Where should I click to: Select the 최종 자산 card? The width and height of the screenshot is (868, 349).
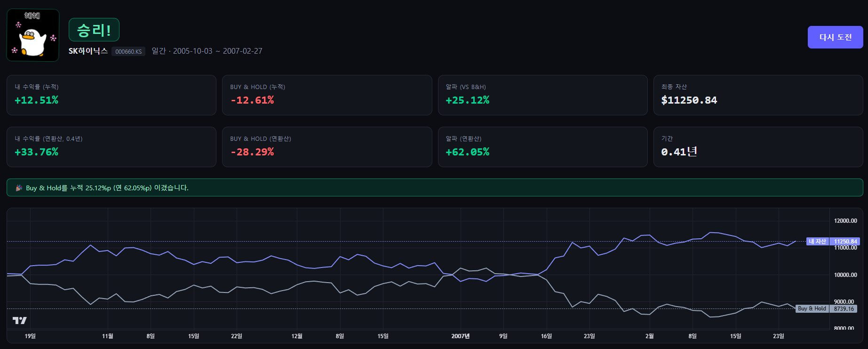(758, 95)
